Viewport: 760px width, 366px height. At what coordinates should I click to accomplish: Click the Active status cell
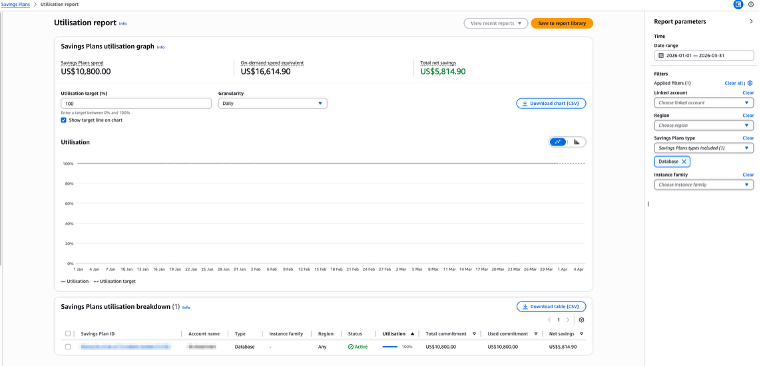[x=358, y=347]
